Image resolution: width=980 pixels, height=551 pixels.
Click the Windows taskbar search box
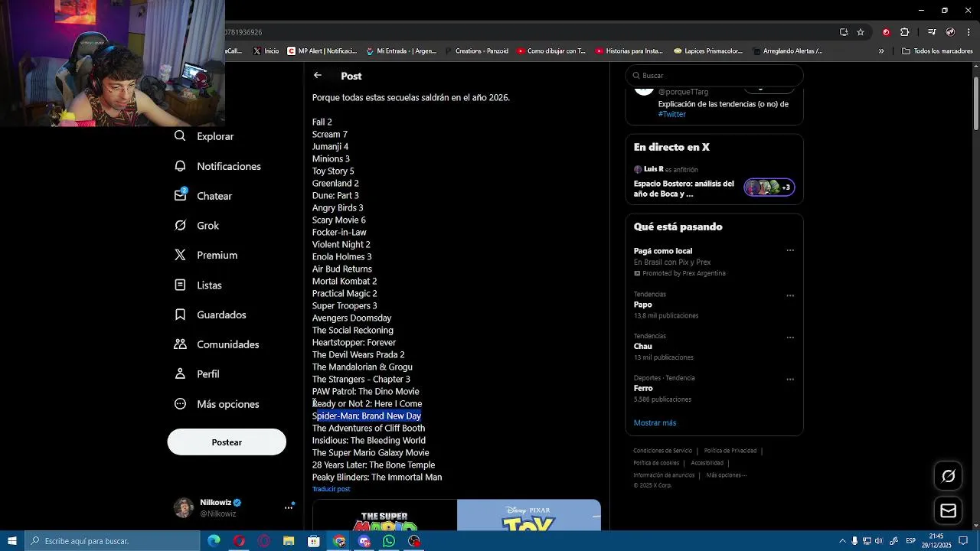coord(112,541)
